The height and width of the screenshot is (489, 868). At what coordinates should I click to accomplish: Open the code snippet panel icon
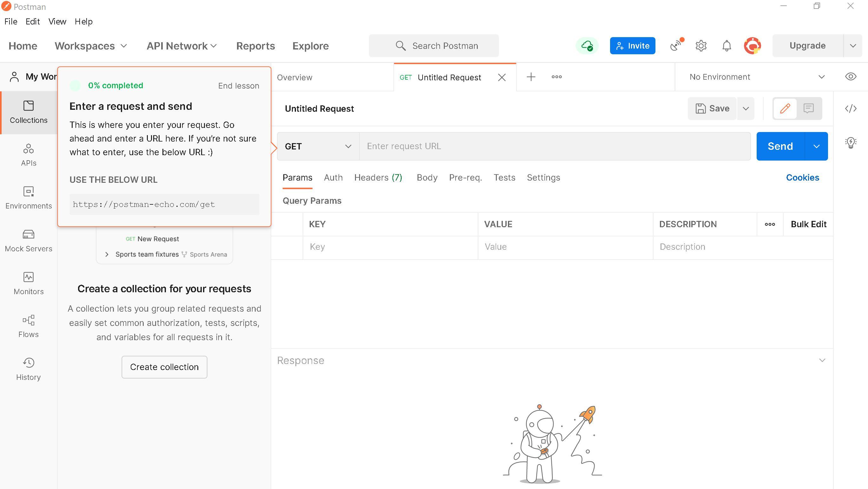coord(851,109)
